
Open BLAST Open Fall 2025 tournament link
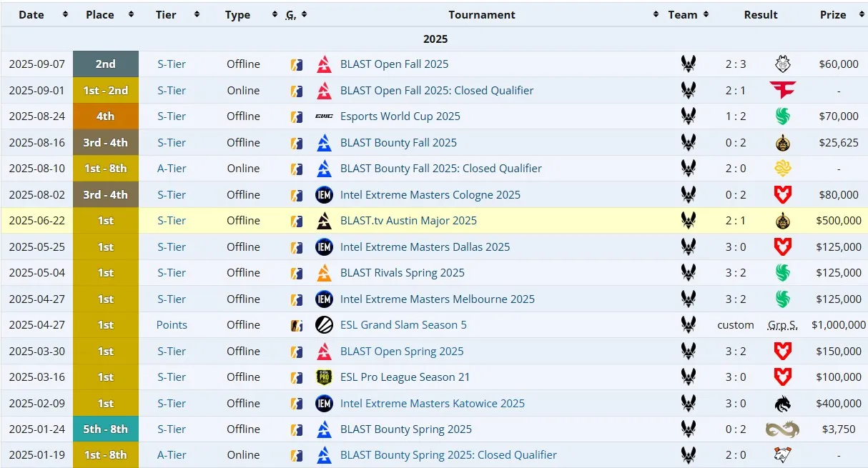tap(395, 64)
